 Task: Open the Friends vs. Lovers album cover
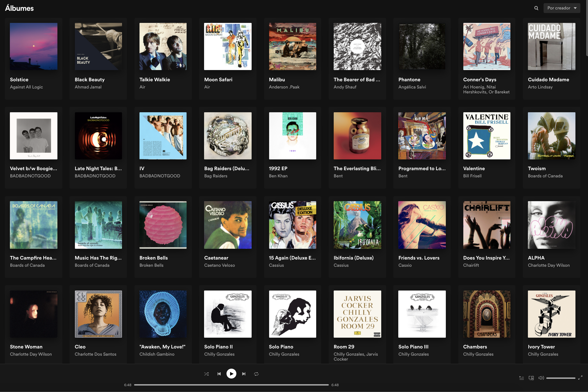tap(422, 225)
